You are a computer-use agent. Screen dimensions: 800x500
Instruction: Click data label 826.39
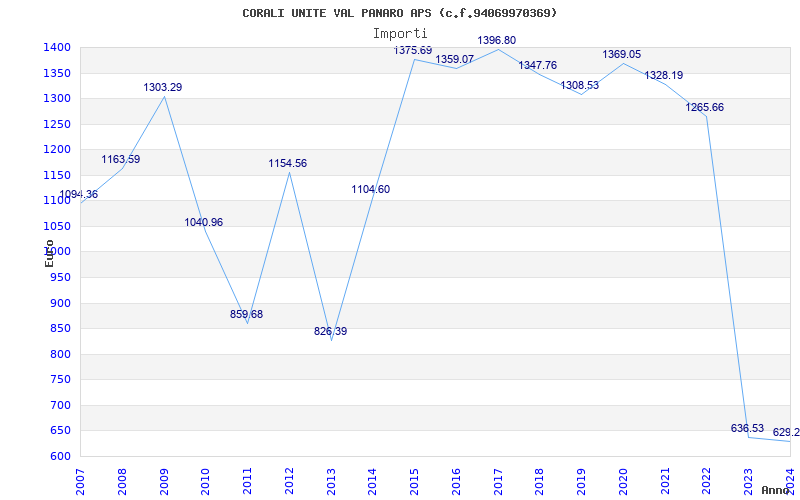330,331
